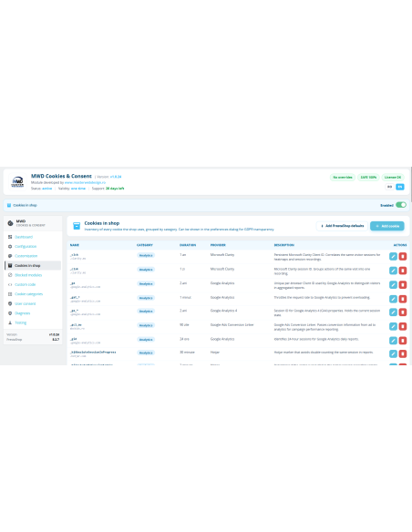Screen dimensions: 412x532
Task: Open the developer website link
Action: click(x=85, y=182)
